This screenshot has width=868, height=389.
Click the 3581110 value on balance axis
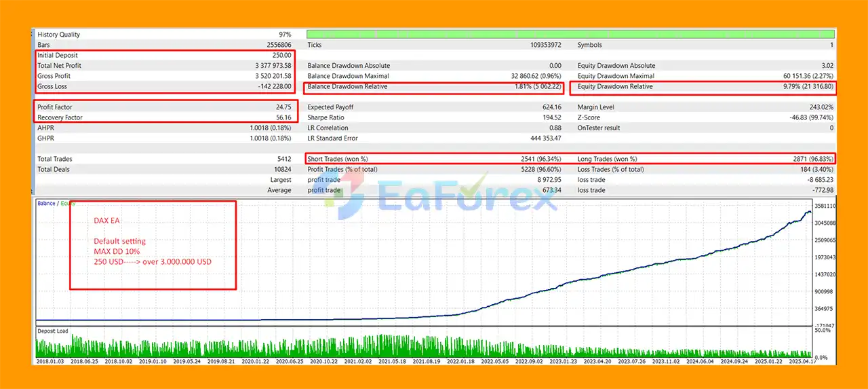824,206
